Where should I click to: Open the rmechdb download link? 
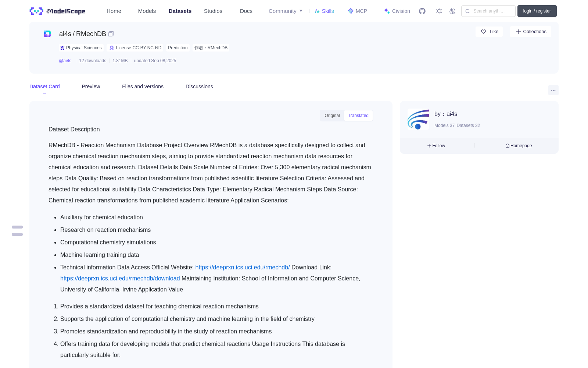120,279
